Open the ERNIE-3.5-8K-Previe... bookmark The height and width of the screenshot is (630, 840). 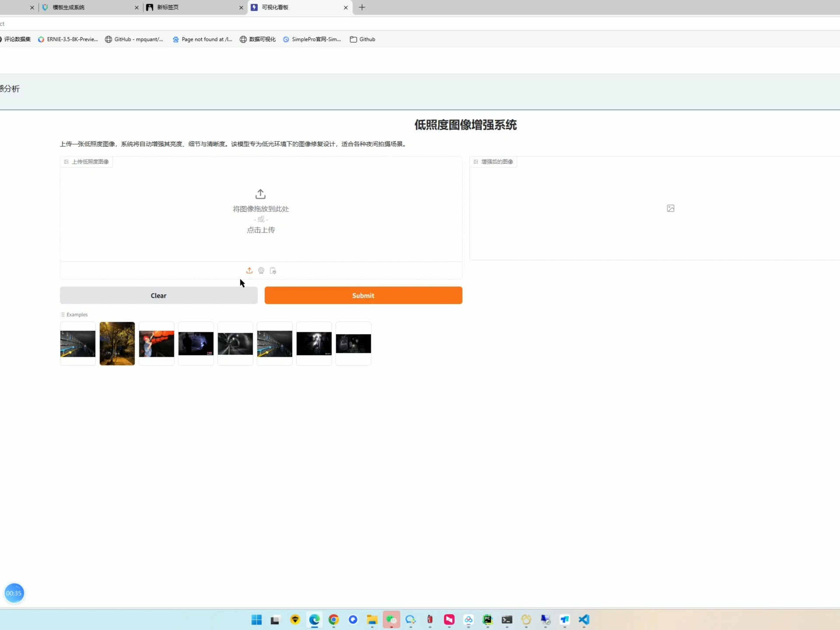68,39
